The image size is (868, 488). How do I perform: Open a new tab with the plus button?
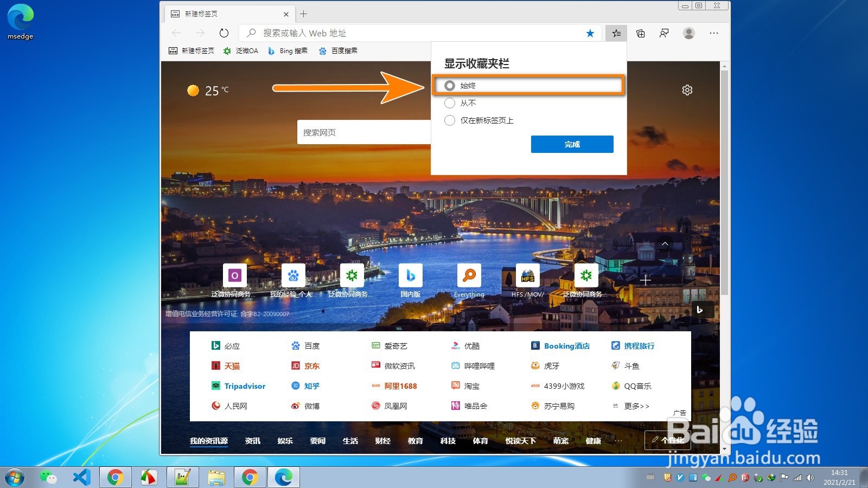click(303, 14)
